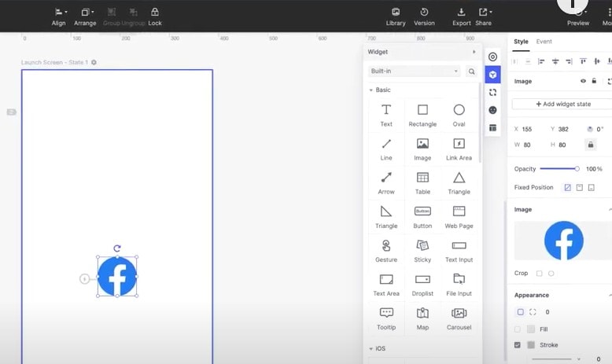612x364 pixels.
Task: Click the lightning interaction handle beside the Facebook image
Action: click(x=84, y=278)
